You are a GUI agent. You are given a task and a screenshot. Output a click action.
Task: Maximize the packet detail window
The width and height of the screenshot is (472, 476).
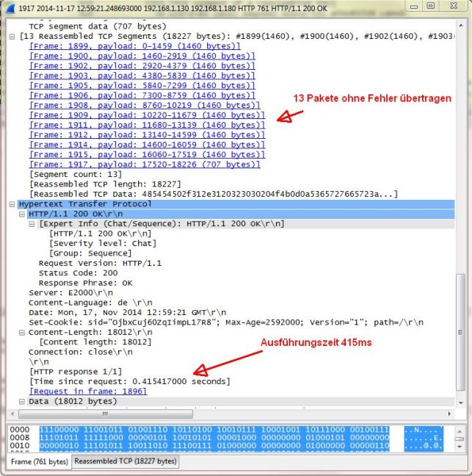coord(430,7)
